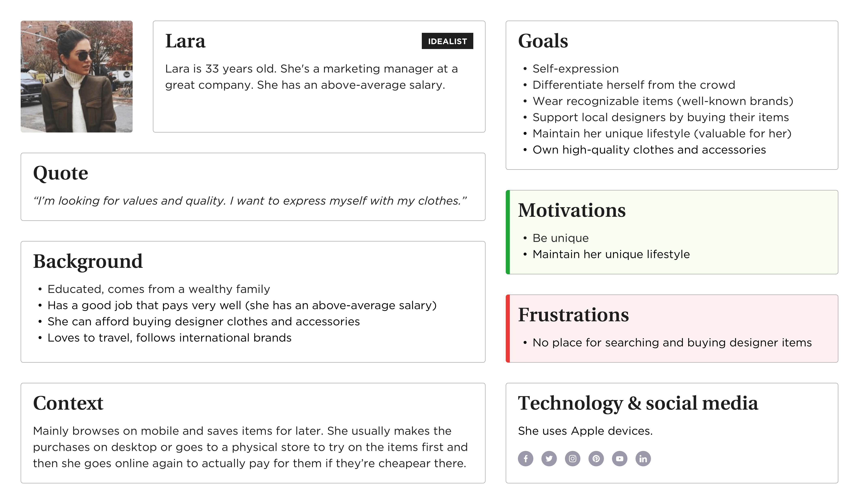The height and width of the screenshot is (504, 859).
Task: Open the Instagram icon
Action: pos(572,459)
